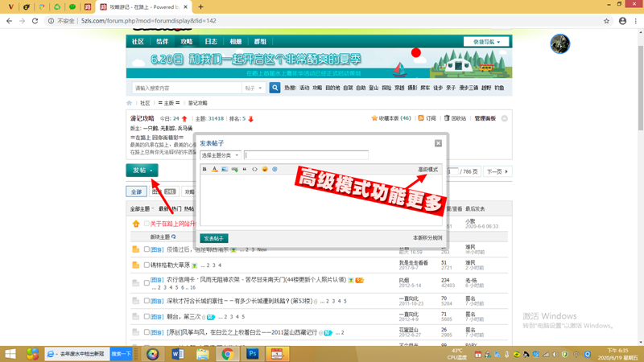
Task: Open the 锡林格勒大草原 thread link
Action: pos(170,265)
